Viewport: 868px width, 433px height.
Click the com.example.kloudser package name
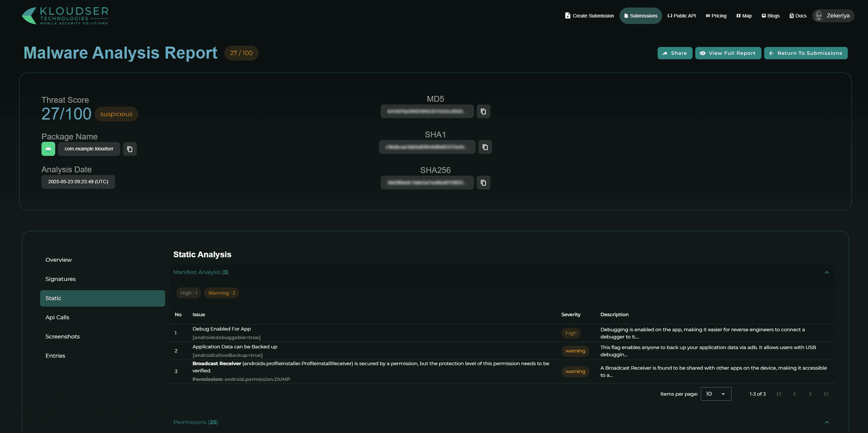pos(89,149)
